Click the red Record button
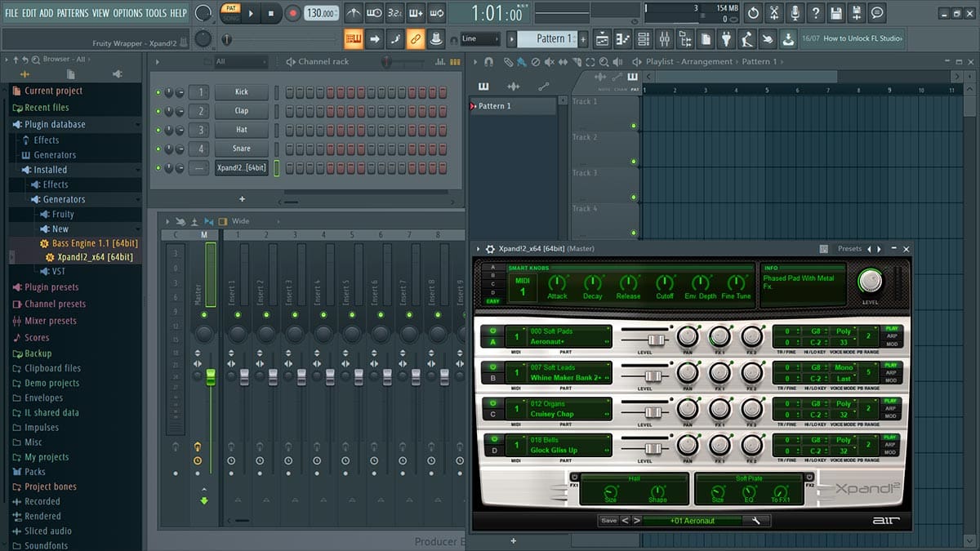The height and width of the screenshot is (551, 980). click(293, 13)
